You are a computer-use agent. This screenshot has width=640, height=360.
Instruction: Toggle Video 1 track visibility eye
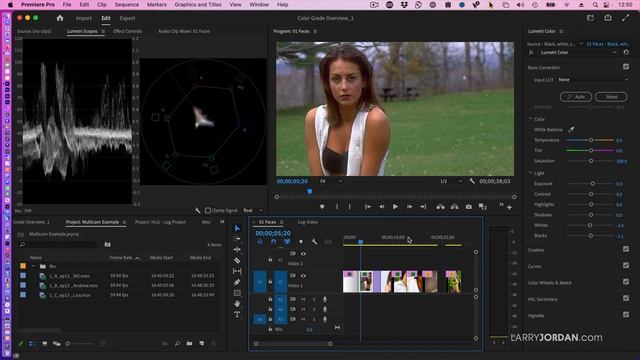click(303, 276)
